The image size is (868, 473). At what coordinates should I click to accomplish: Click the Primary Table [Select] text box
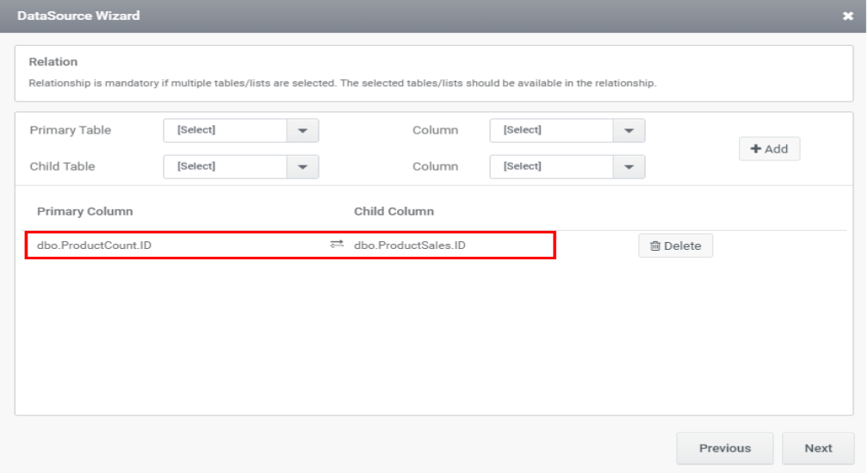coord(225,131)
